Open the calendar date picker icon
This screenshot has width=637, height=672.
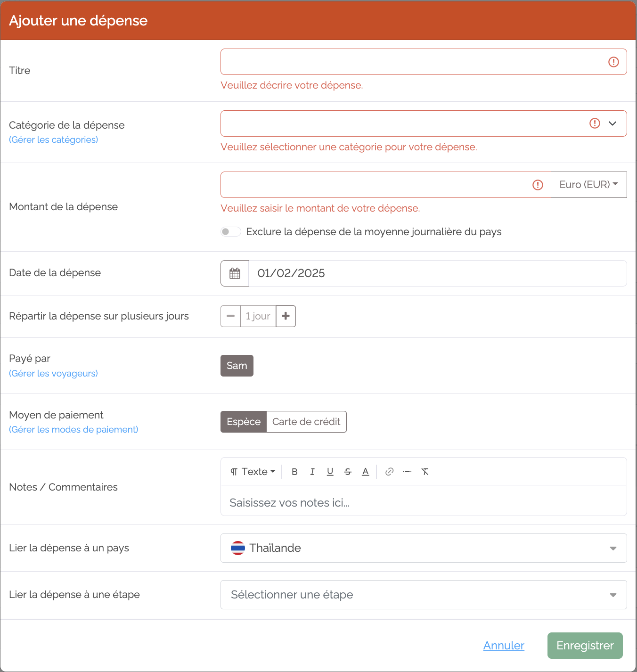pyautogui.click(x=235, y=273)
